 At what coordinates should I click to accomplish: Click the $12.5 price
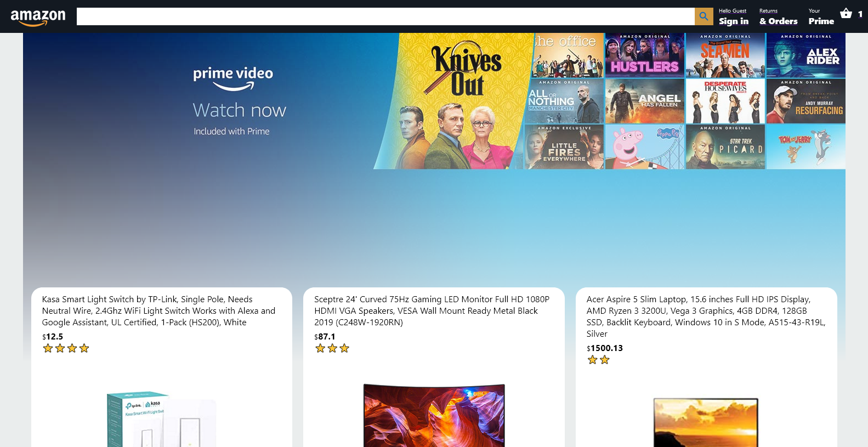[x=53, y=337]
